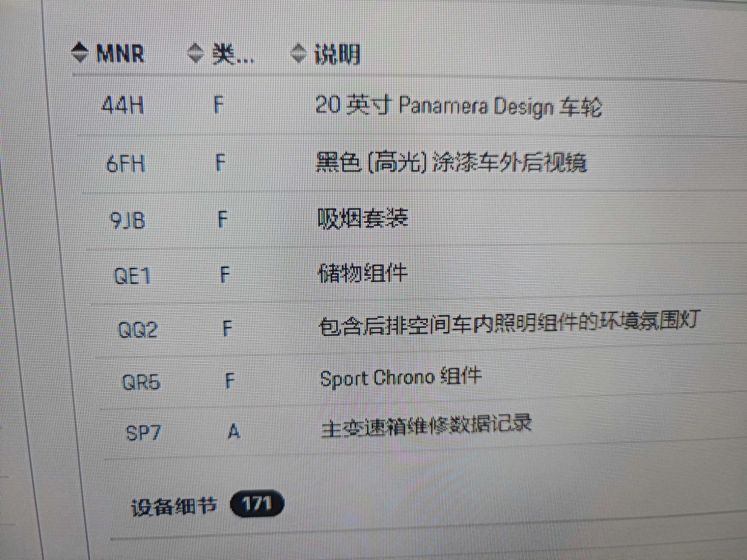This screenshot has width=747, height=560.
Task: Select MNR code QE1
Action: (132, 275)
